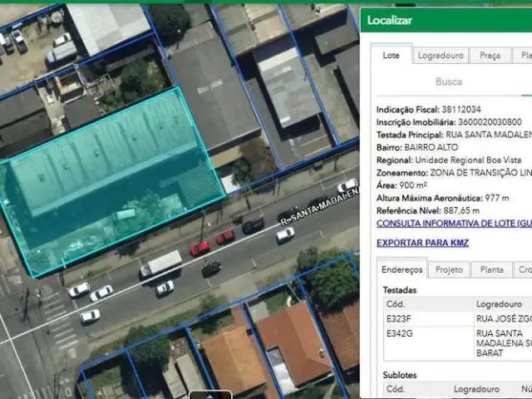Show the Planta tab
532x399 pixels.
point(492,270)
